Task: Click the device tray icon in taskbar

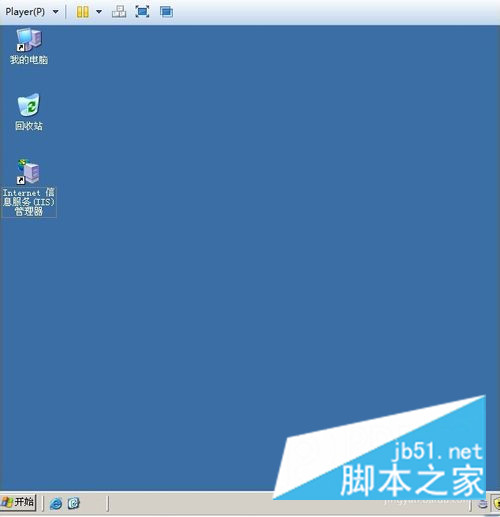Action: click(482, 504)
